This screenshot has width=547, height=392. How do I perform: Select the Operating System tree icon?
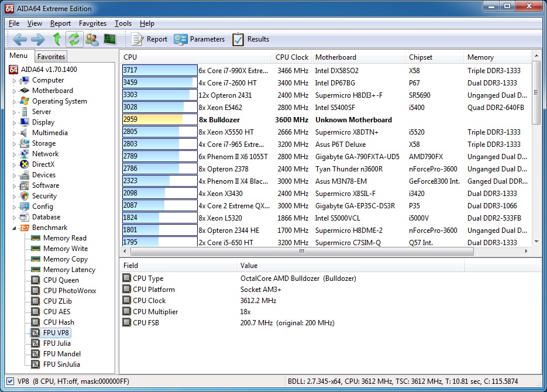coord(25,101)
